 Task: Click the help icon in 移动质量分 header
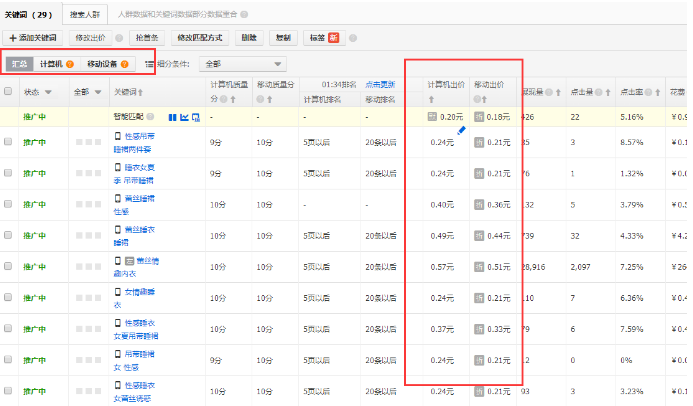[x=260, y=99]
